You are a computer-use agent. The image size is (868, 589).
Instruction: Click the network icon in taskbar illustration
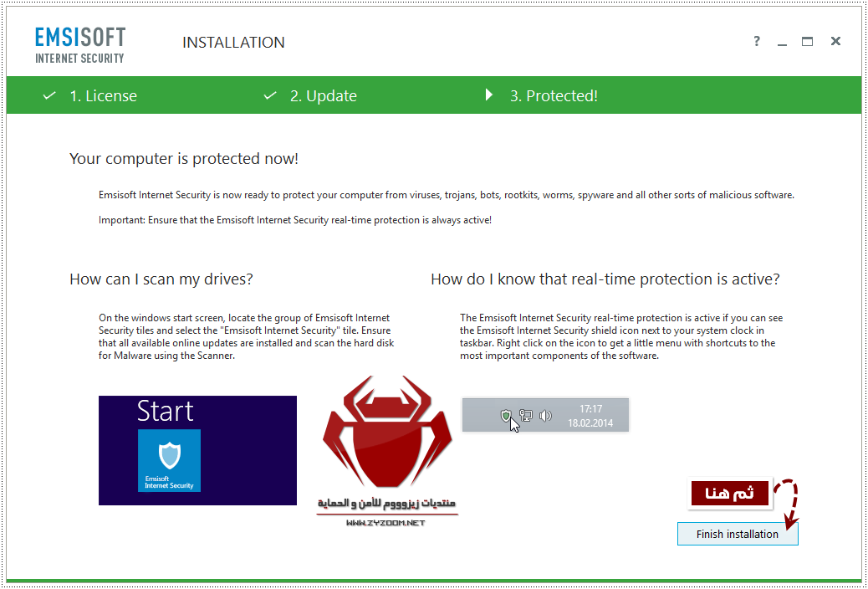526,415
